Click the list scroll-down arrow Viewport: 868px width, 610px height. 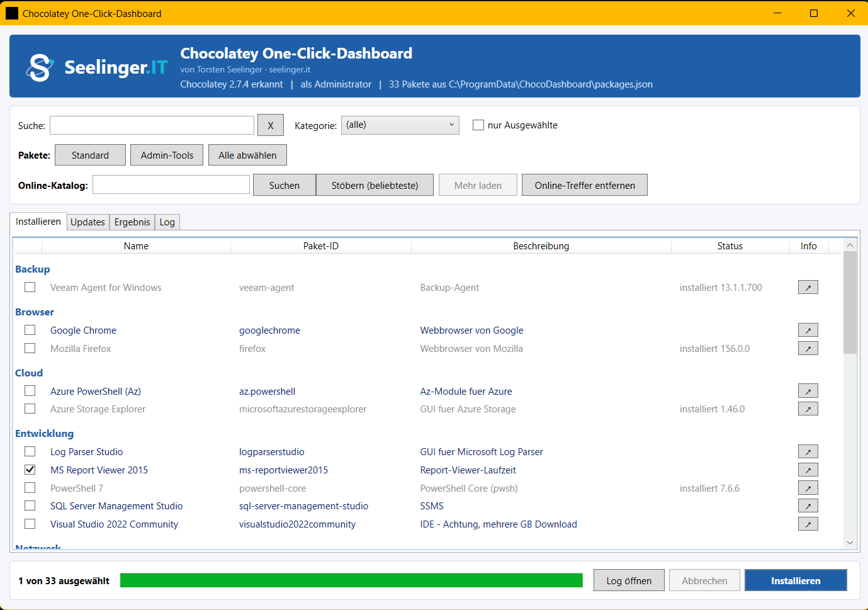tap(850, 543)
